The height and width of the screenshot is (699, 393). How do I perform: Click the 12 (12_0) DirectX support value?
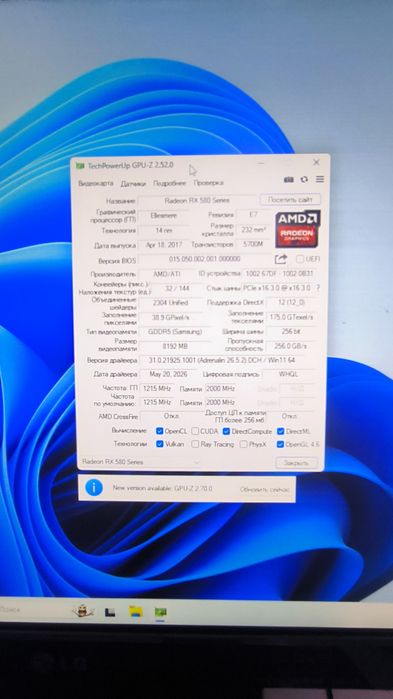(x=292, y=303)
